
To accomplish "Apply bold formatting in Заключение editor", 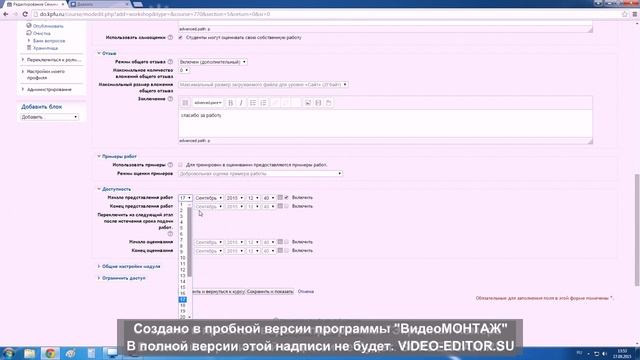I will pos(231,103).
